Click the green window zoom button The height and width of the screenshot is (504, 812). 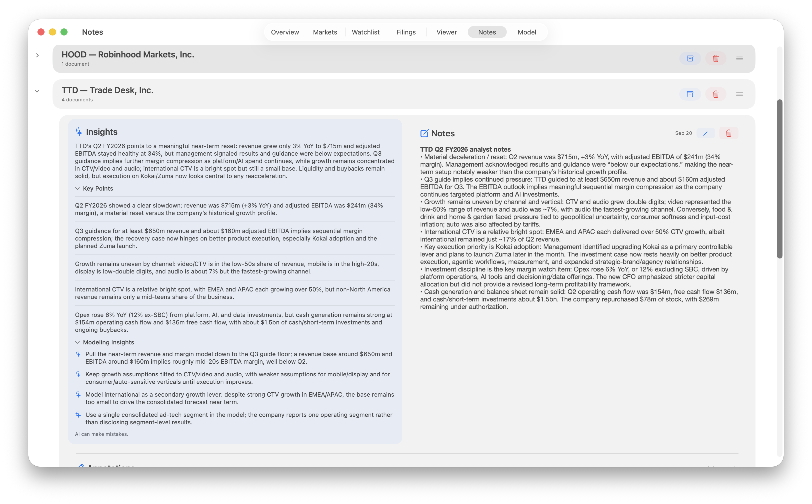pyautogui.click(x=64, y=32)
